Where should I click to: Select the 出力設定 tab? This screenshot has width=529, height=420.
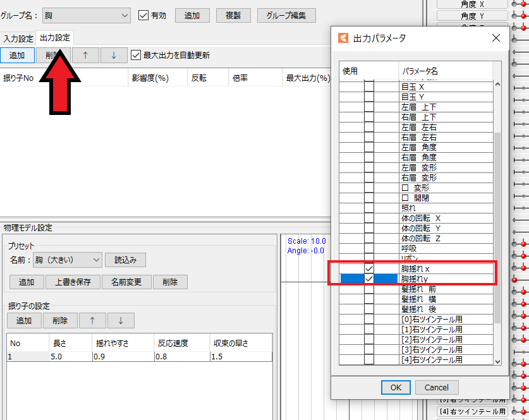pyautogui.click(x=55, y=38)
